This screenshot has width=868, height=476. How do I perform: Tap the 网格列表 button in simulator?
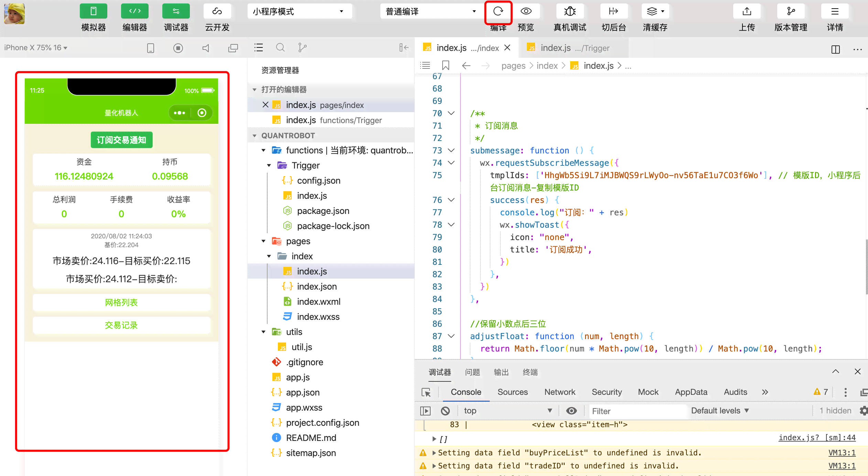pos(121,302)
